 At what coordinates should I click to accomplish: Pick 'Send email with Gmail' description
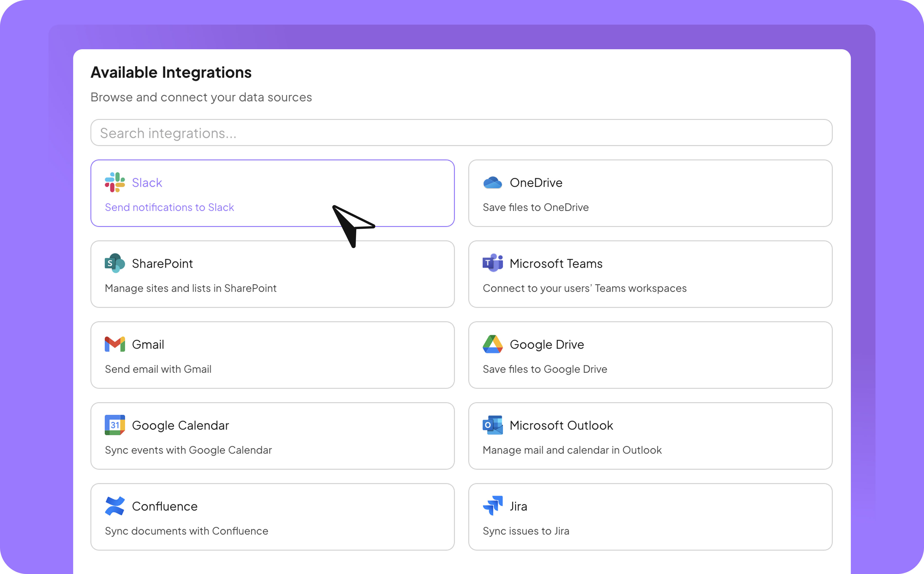click(158, 369)
